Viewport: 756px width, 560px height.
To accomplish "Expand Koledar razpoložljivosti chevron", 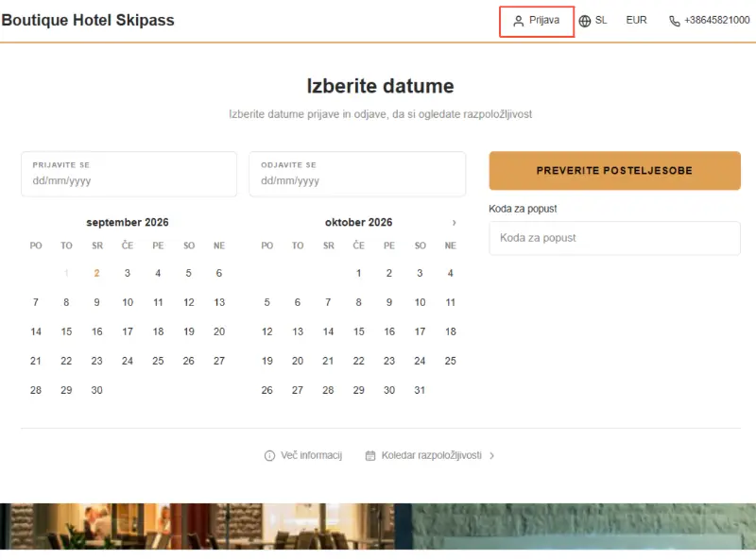I will coord(491,455).
